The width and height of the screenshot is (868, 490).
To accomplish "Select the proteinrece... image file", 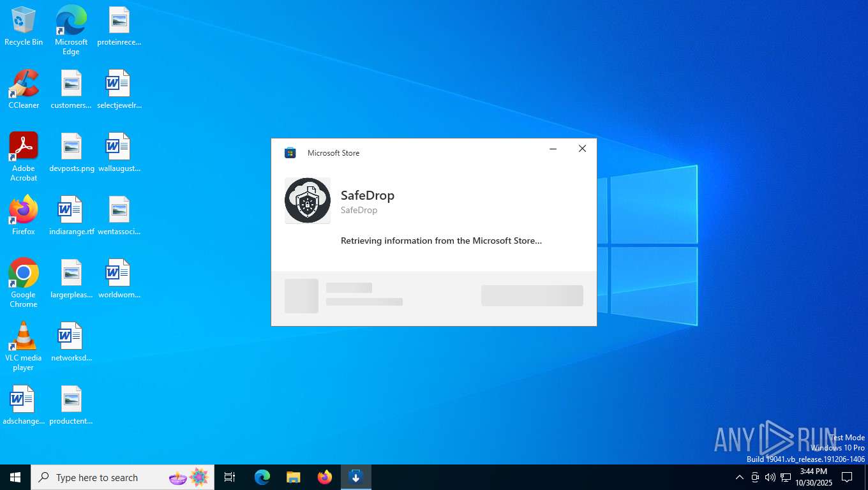I will tap(119, 27).
